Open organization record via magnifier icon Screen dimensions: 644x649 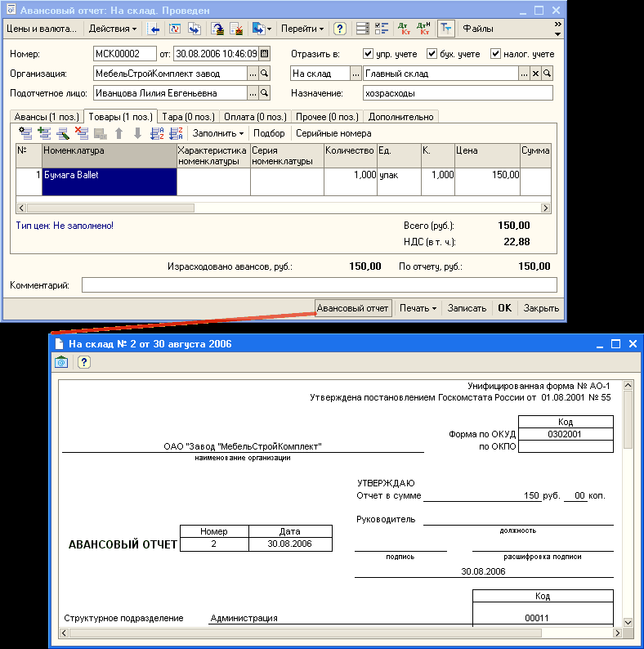click(x=265, y=74)
